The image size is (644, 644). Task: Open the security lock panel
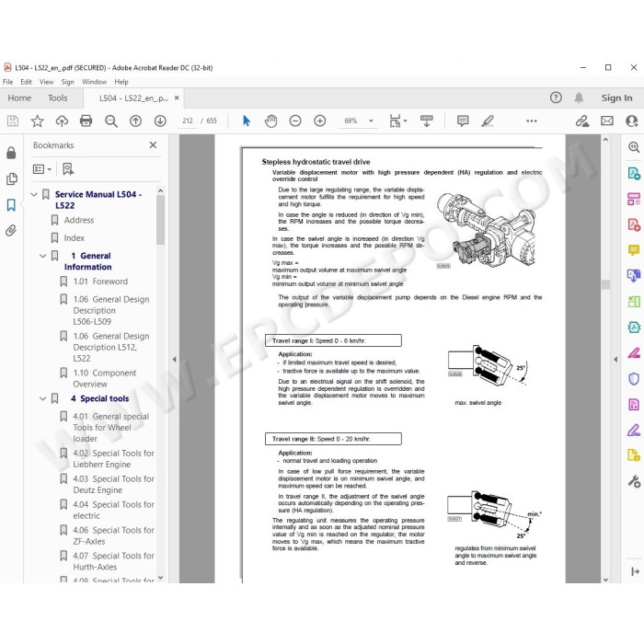(x=11, y=153)
